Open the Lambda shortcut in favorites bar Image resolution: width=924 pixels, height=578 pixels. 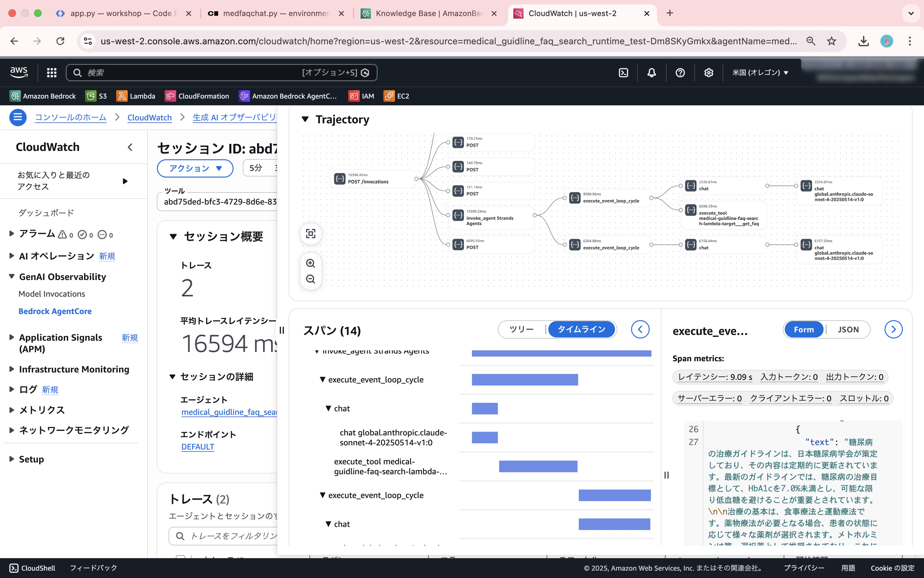click(x=136, y=96)
